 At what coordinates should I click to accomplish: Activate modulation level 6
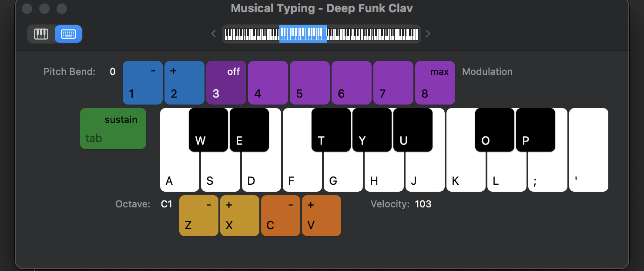(352, 83)
